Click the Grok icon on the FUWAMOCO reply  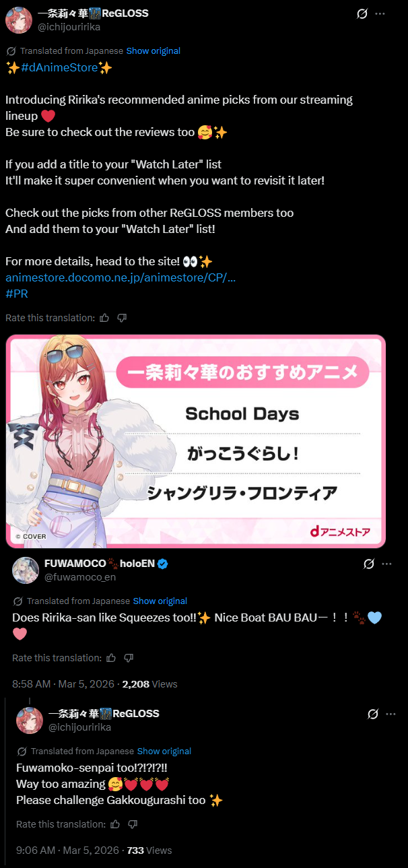pyautogui.click(x=369, y=564)
